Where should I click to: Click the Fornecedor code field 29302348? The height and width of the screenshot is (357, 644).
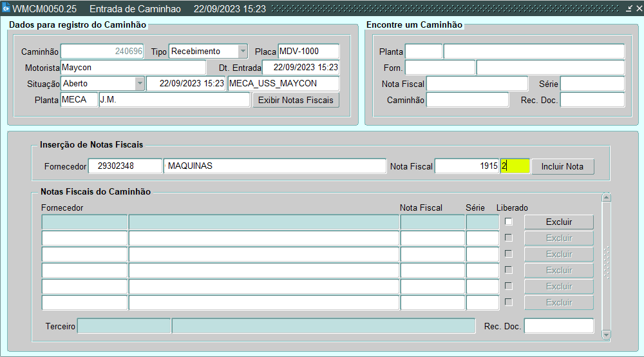[125, 166]
